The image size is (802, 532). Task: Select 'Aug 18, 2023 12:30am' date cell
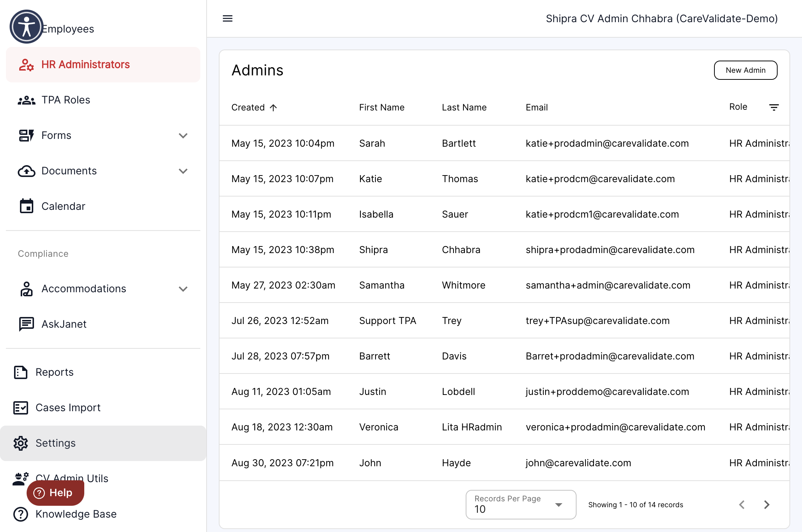[x=282, y=427]
